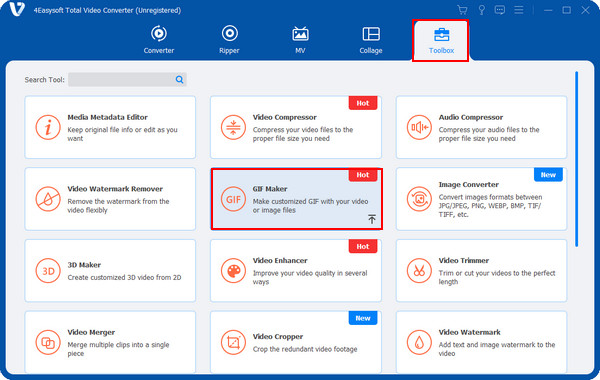Click 'Crop the redundant video footage' description
Viewport: 600px width, 380px height.
(305, 349)
